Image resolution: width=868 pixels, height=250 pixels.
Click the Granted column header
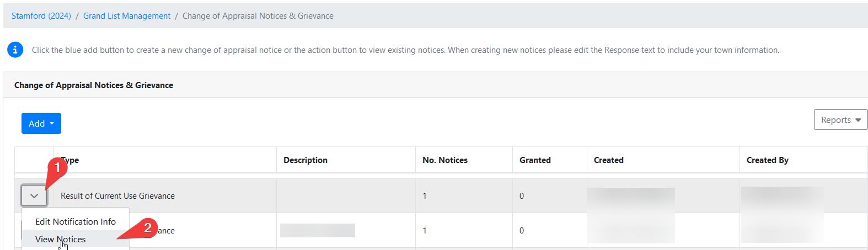point(535,160)
